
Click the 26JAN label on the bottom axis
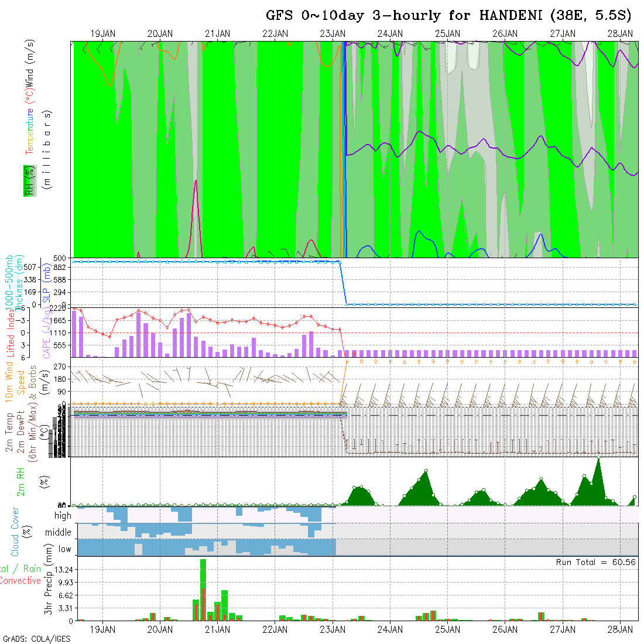(505, 629)
